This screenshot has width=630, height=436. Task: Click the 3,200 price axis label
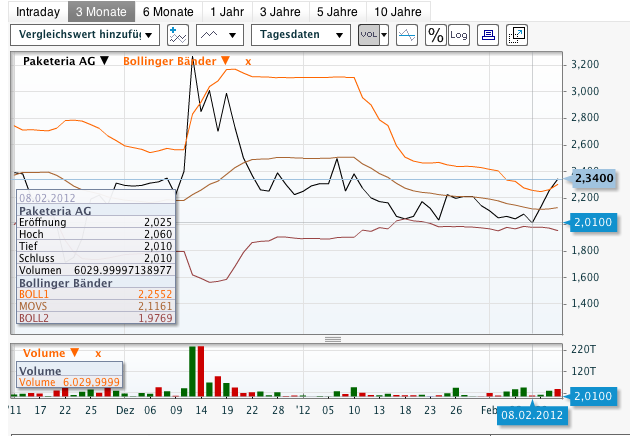[x=585, y=64]
